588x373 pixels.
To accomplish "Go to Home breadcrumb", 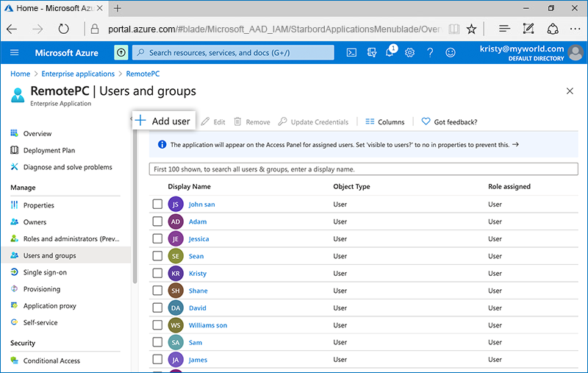I will pos(20,74).
